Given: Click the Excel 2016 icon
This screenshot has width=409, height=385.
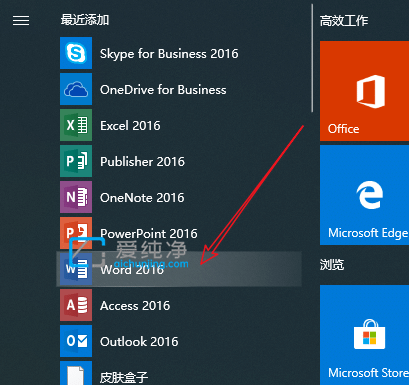Looking at the screenshot, I should click(x=76, y=125).
